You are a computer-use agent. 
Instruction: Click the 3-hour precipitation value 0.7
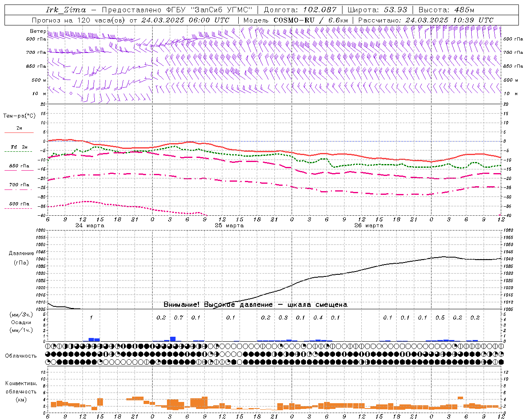pos(178,318)
